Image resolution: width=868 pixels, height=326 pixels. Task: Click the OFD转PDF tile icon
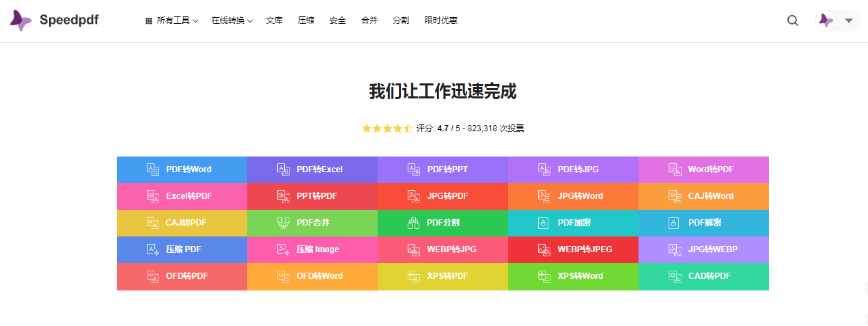click(x=153, y=276)
